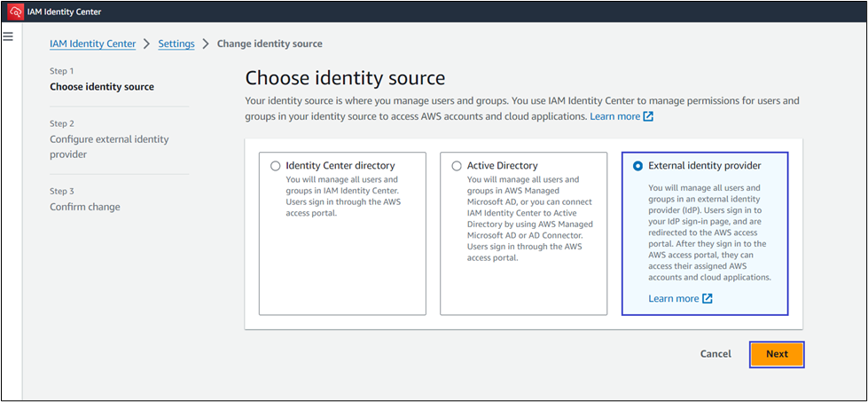Cancel the identity source change

tap(716, 354)
